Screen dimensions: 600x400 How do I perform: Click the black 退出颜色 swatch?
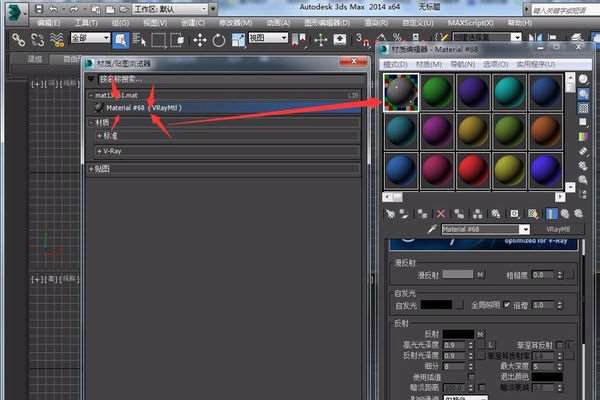(548, 377)
